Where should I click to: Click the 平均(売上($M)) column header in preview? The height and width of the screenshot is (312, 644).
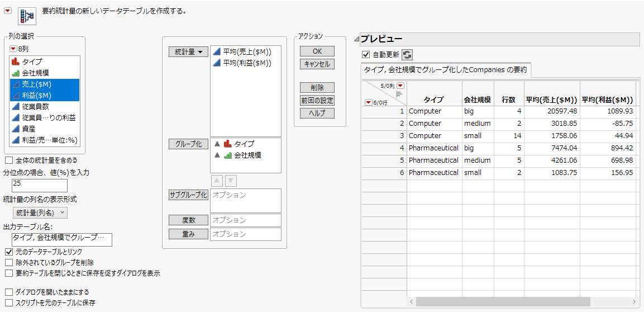(x=552, y=100)
